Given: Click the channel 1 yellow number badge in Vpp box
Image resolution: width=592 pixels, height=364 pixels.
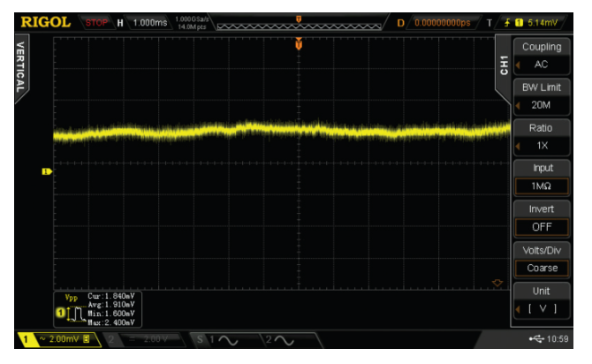Looking at the screenshot, I should pos(60,313).
